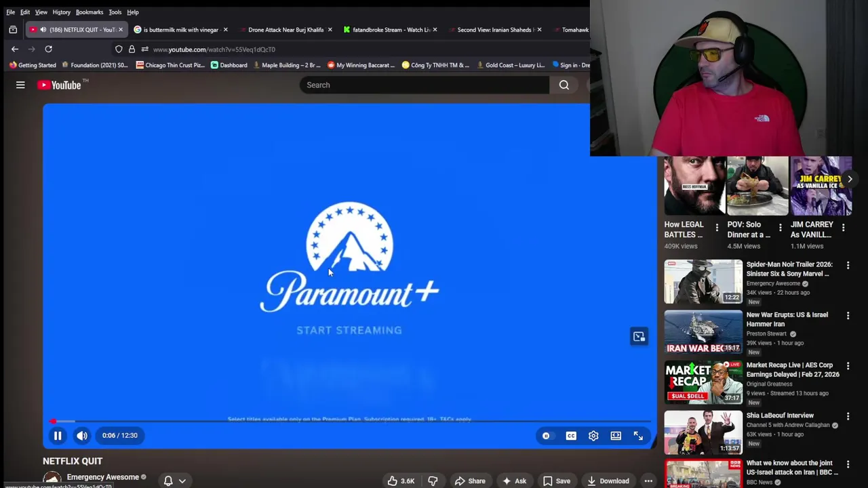Image resolution: width=868 pixels, height=488 pixels.
Task: Open the Market Recap thumbnail
Action: click(x=703, y=382)
